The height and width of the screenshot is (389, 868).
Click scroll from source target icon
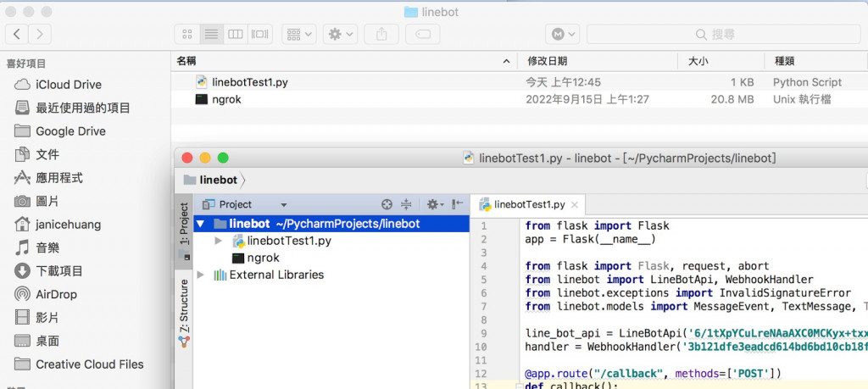(x=387, y=204)
